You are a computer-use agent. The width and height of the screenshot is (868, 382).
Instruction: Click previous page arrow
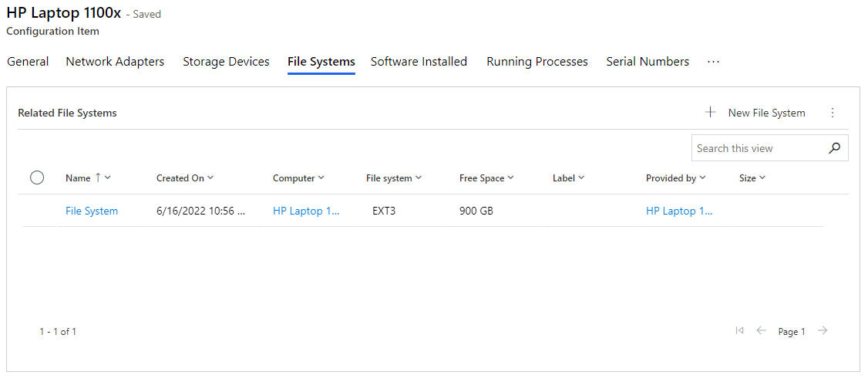click(x=761, y=331)
